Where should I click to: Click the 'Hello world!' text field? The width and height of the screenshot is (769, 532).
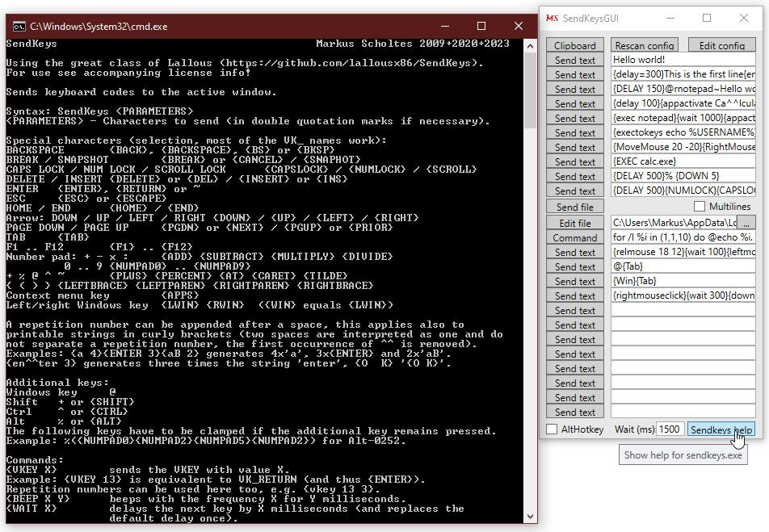(683, 60)
